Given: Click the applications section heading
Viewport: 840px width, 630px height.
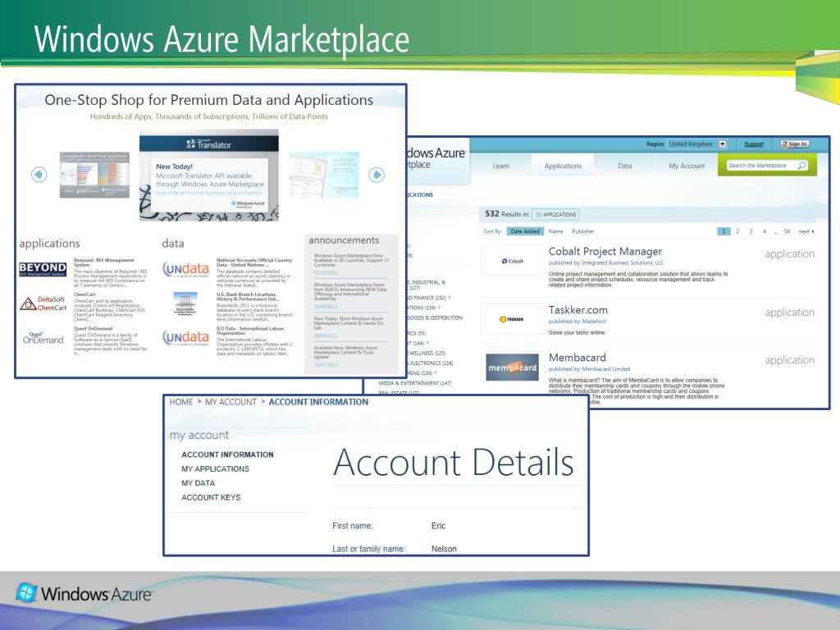Looking at the screenshot, I should [x=49, y=243].
